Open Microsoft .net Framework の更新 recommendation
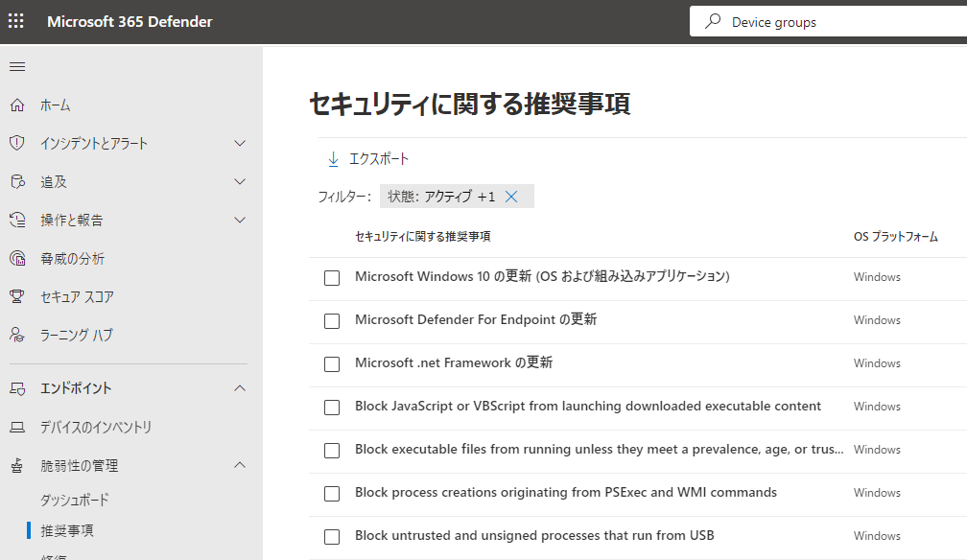 (453, 362)
